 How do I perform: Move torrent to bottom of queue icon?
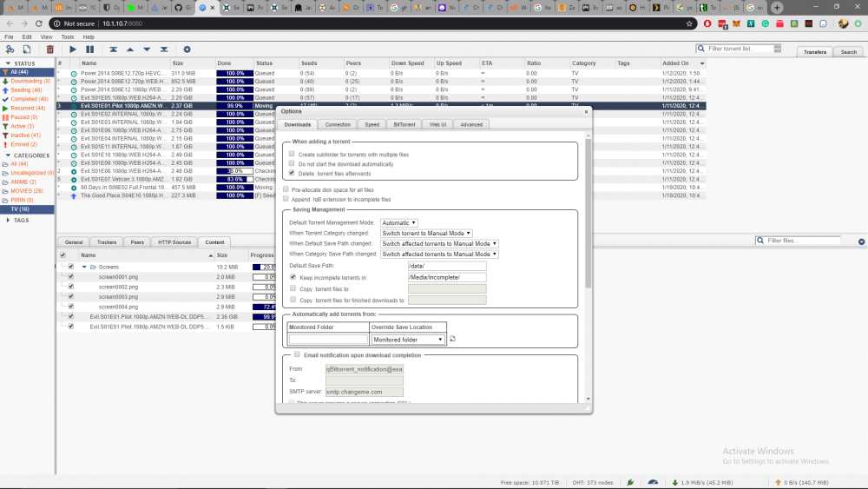[164, 50]
